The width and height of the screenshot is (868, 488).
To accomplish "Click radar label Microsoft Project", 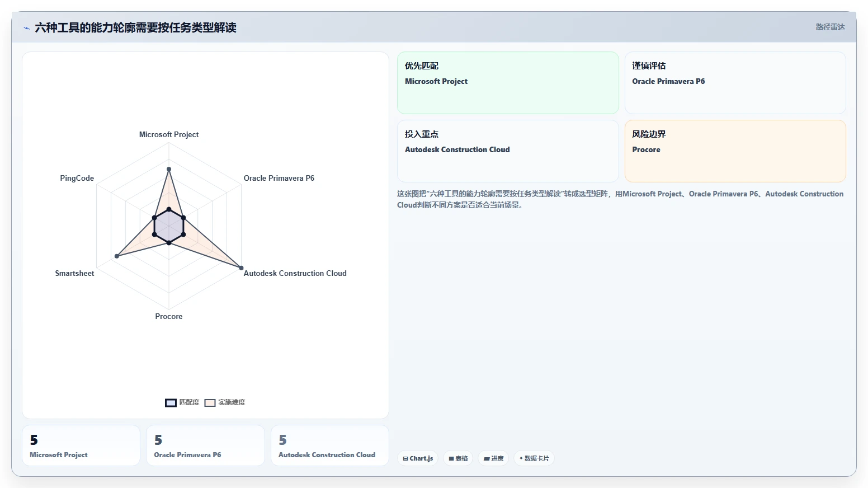I will 169,134.
